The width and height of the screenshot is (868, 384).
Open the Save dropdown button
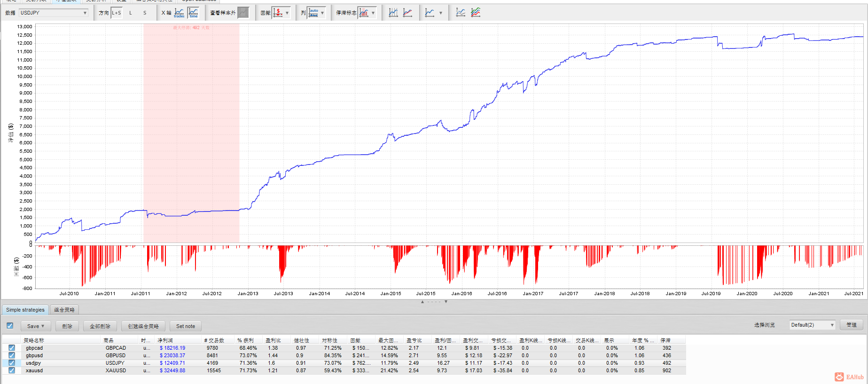(x=36, y=326)
